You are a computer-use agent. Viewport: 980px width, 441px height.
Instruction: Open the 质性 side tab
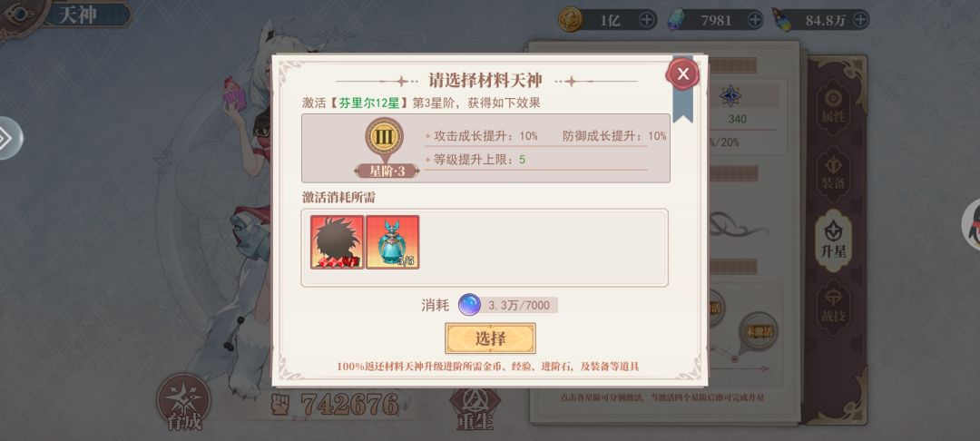click(x=833, y=107)
